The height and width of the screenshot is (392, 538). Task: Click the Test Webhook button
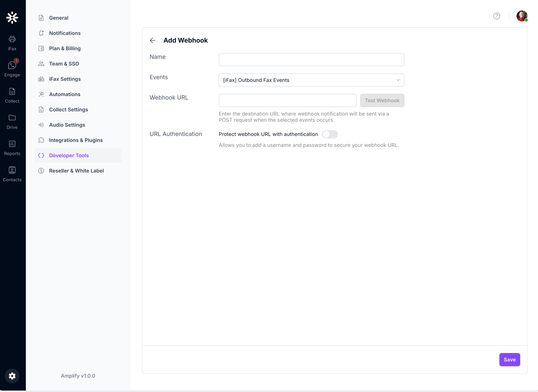(382, 100)
